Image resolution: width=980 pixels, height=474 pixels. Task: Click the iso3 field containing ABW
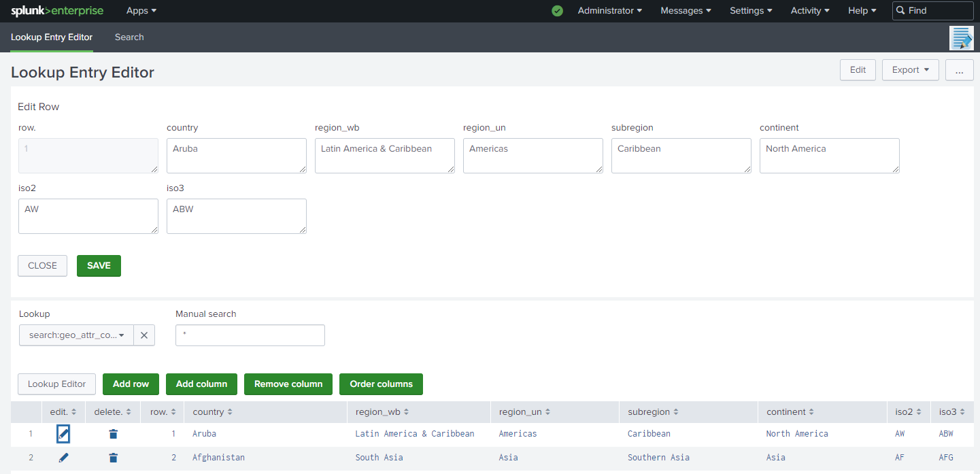click(237, 216)
